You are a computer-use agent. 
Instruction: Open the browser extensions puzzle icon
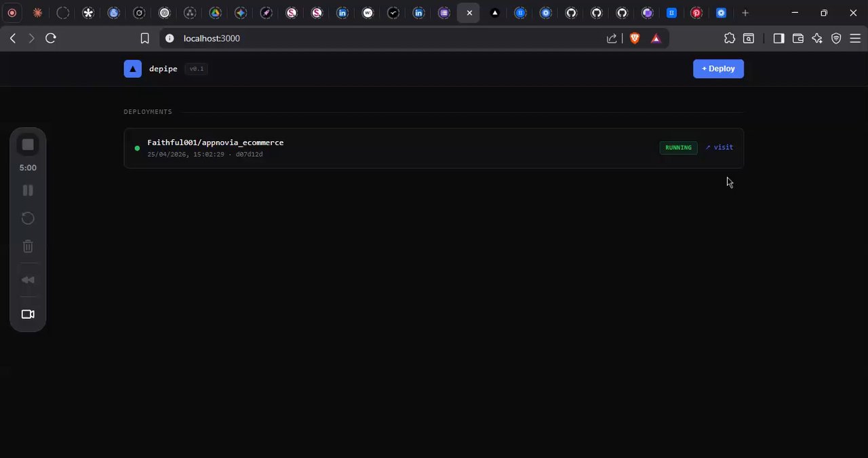[730, 39]
